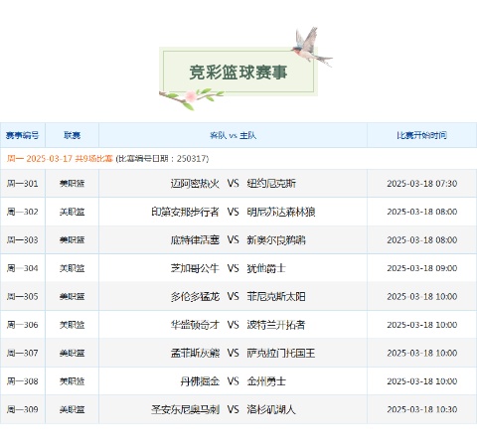Click home team 金州勇士

click(266, 381)
